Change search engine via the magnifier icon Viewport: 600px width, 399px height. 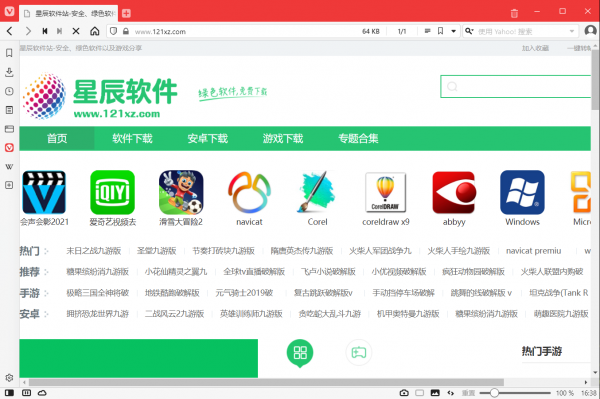pyautogui.click(x=469, y=31)
